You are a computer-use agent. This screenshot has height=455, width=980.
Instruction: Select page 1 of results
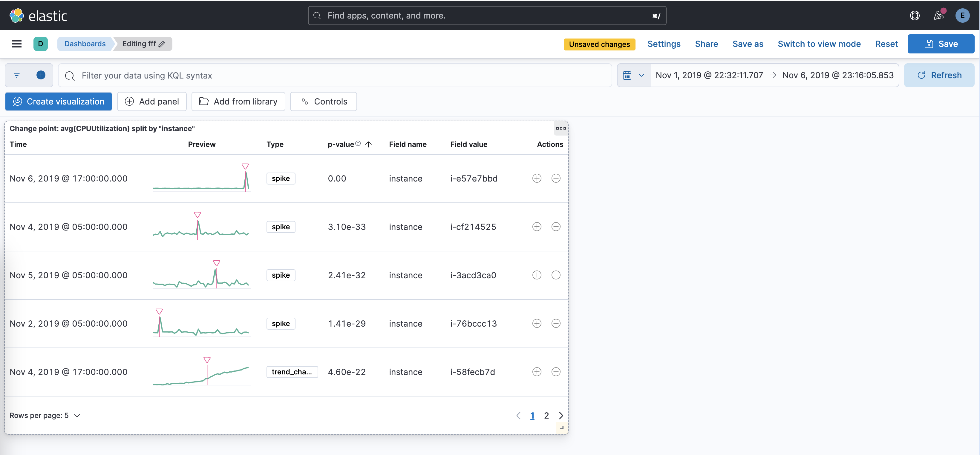pos(532,416)
